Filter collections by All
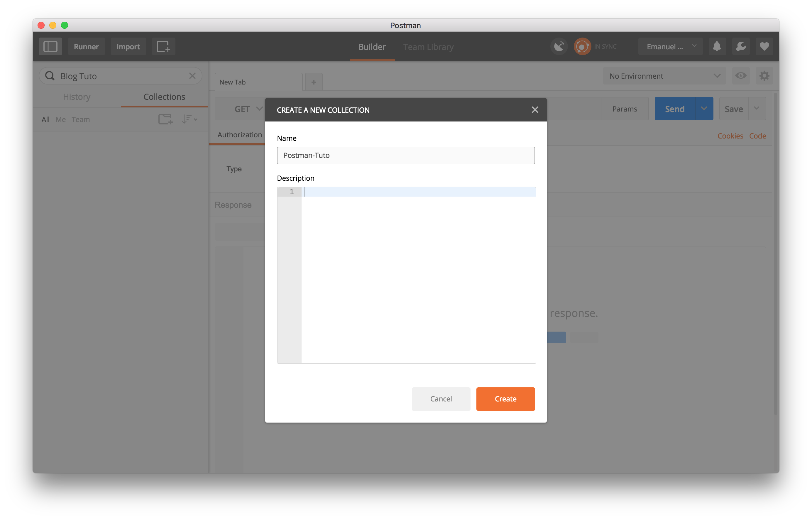 tap(45, 119)
